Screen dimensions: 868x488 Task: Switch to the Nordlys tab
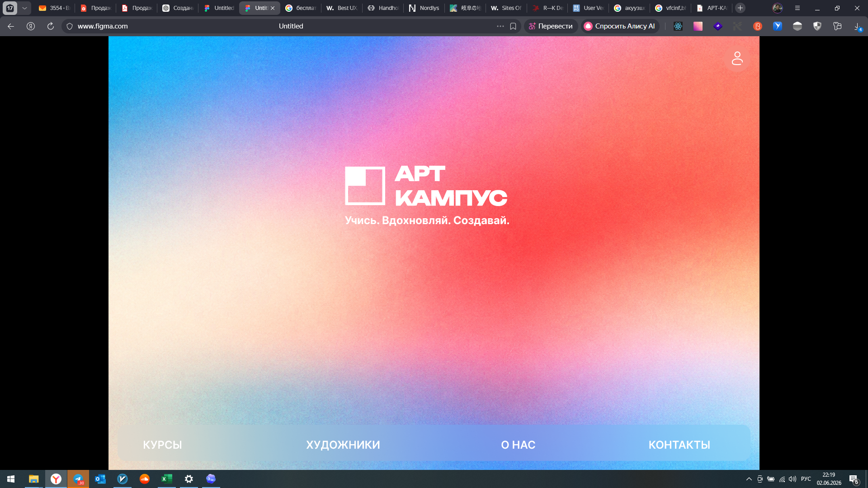pyautogui.click(x=424, y=8)
